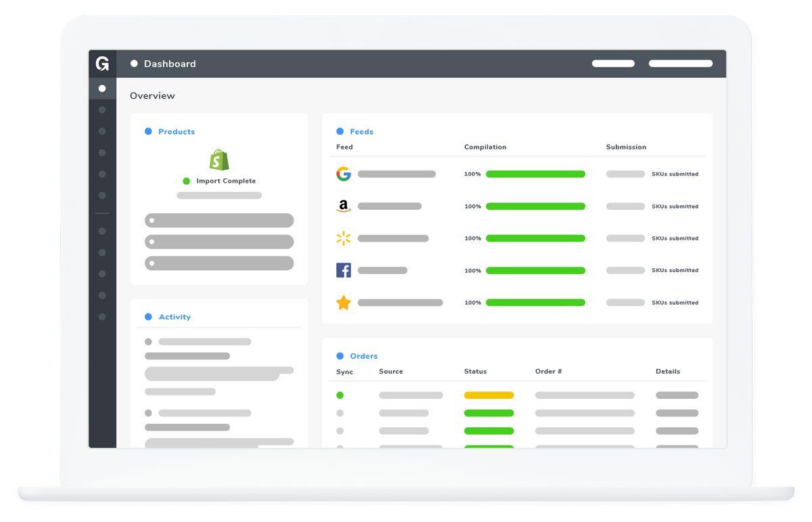
Task: Select the Facebook feed icon
Action: pyautogui.click(x=344, y=270)
